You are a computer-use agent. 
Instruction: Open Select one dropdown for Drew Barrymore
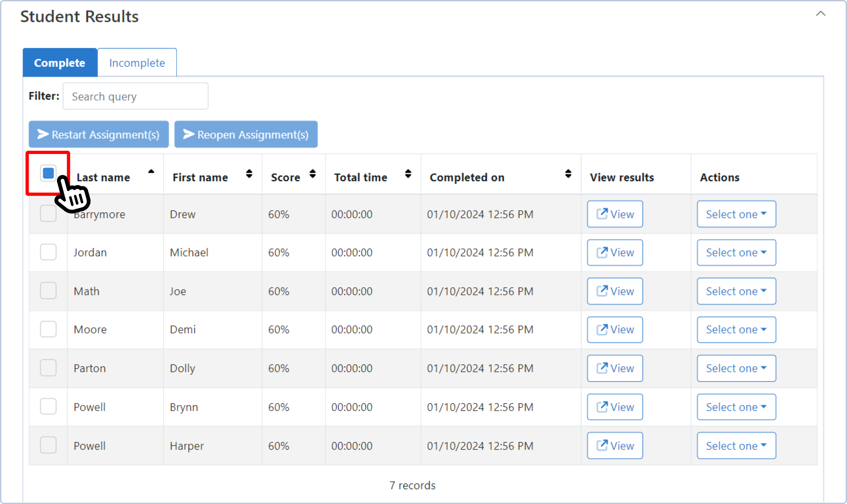point(736,214)
